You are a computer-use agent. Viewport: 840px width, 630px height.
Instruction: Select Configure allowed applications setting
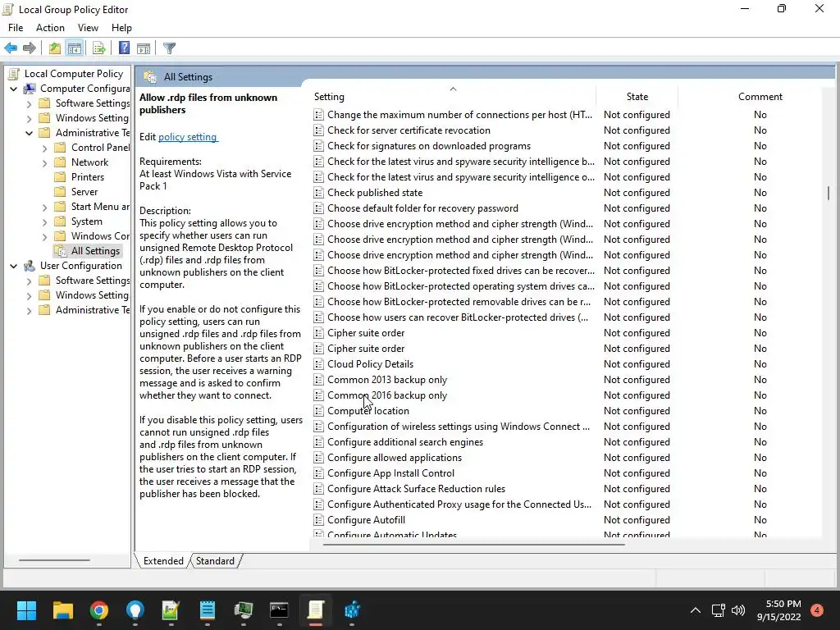point(395,458)
